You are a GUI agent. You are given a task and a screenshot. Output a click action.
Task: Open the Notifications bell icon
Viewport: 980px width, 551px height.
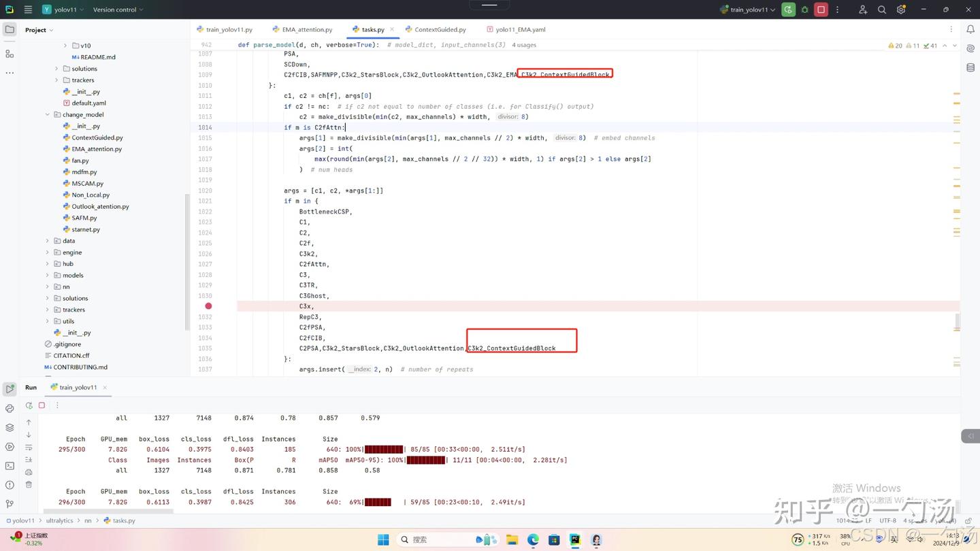tap(970, 29)
